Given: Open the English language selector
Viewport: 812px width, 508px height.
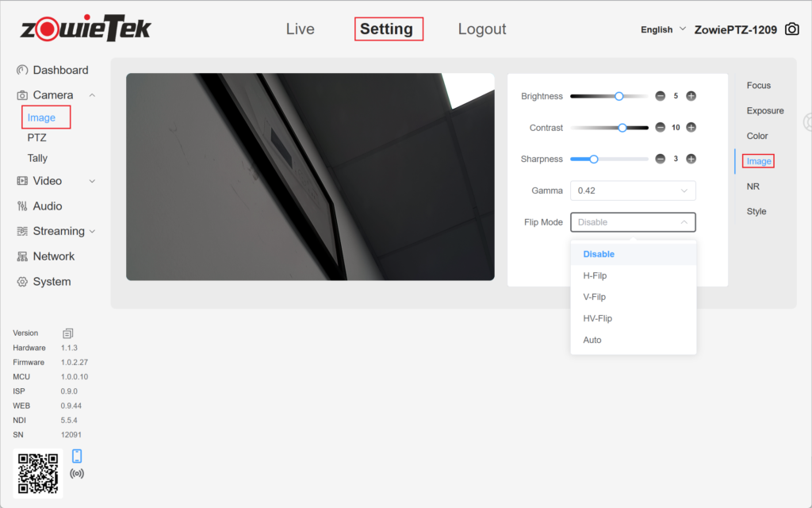Looking at the screenshot, I should click(663, 29).
